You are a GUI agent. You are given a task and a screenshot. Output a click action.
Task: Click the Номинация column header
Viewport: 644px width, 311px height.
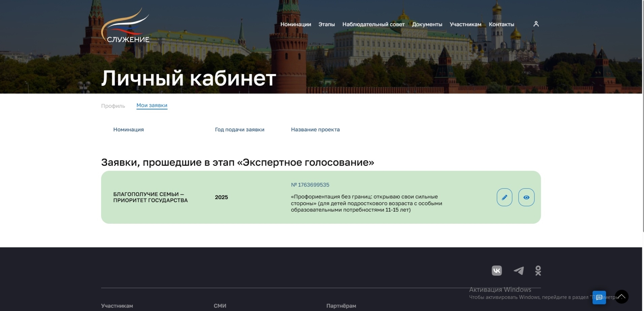(x=128, y=129)
